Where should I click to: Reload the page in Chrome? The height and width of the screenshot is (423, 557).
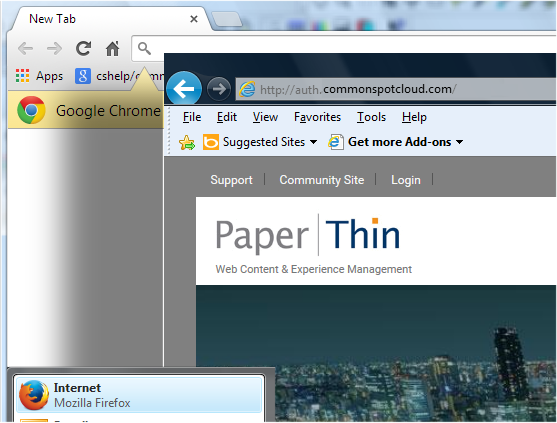tap(83, 48)
